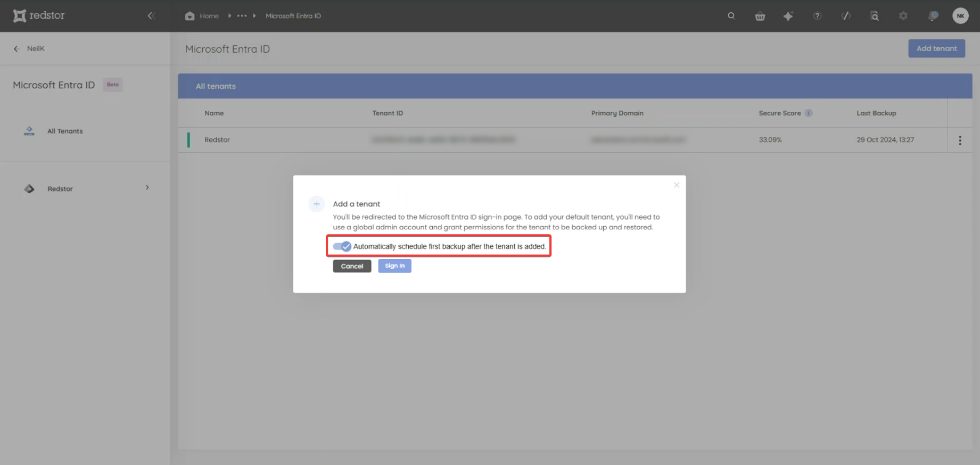Open the NK user avatar menu
Image resolution: width=980 pixels, height=465 pixels.
coord(960,16)
